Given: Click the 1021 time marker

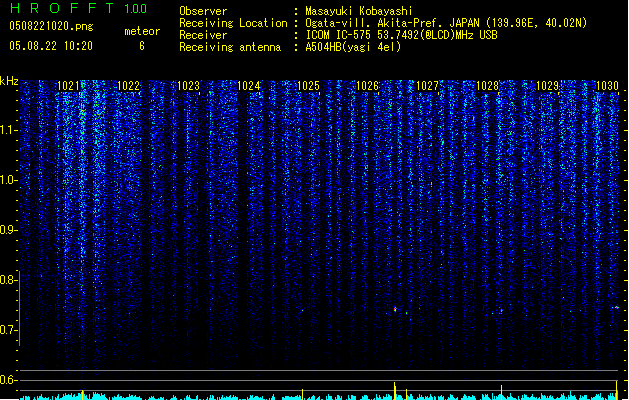Looking at the screenshot, I should coord(69,86).
